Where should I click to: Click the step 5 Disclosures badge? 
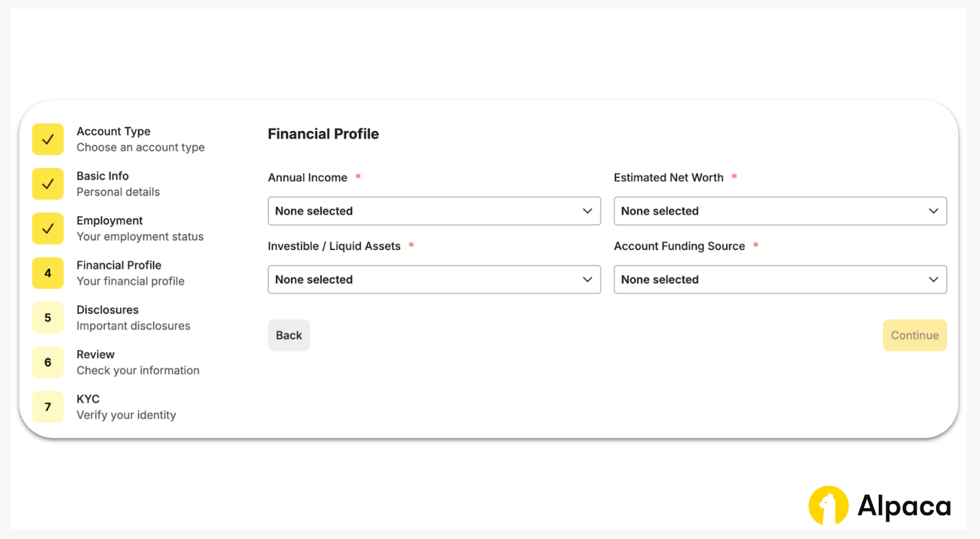[48, 318]
